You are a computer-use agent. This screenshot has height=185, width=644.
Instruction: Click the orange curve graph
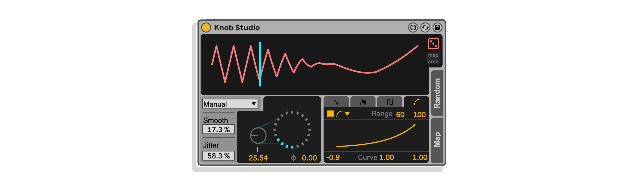(376, 136)
